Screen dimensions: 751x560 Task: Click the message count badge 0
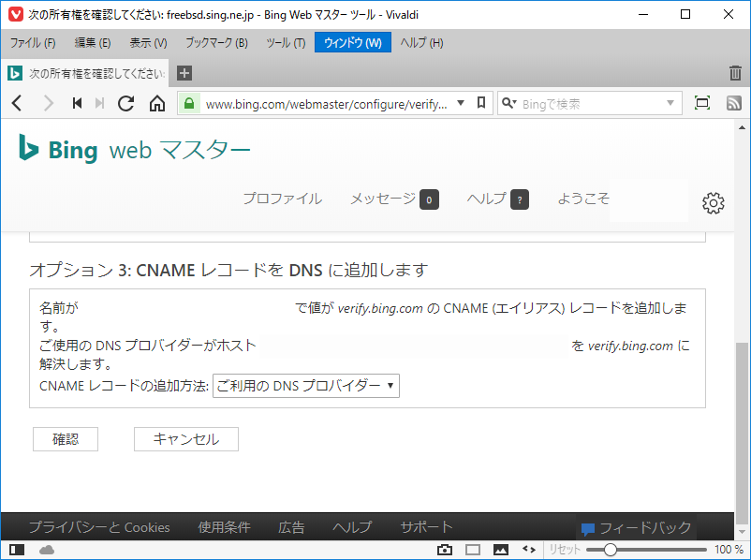point(429,199)
